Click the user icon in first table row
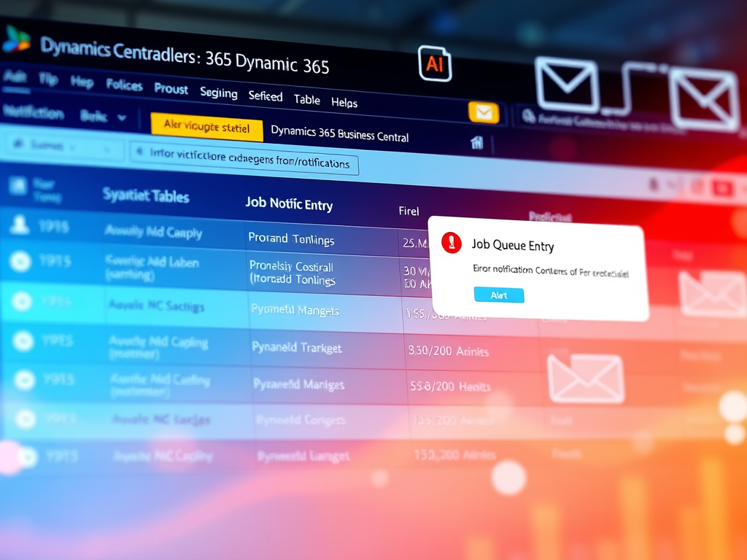This screenshot has height=560, width=747. (20, 226)
